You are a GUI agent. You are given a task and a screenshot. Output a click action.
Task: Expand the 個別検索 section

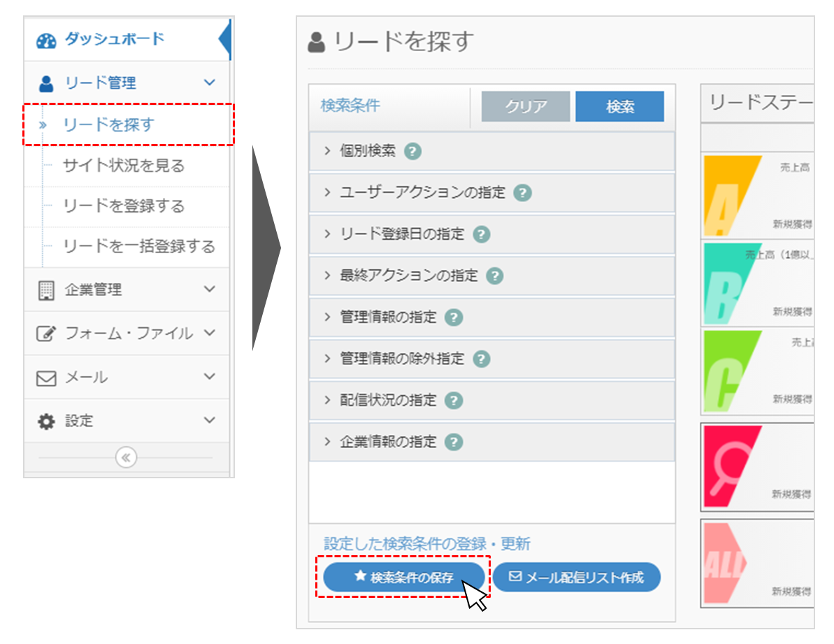point(491,151)
